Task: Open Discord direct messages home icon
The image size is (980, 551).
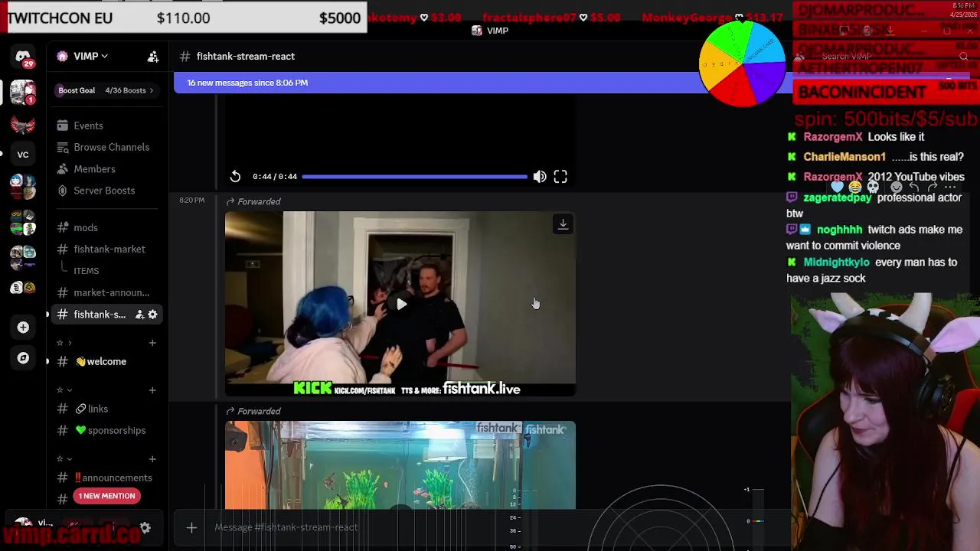Action: coord(23,57)
